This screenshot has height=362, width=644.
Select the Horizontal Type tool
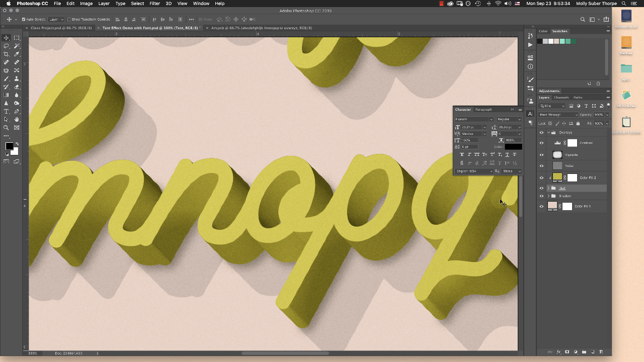click(7, 111)
